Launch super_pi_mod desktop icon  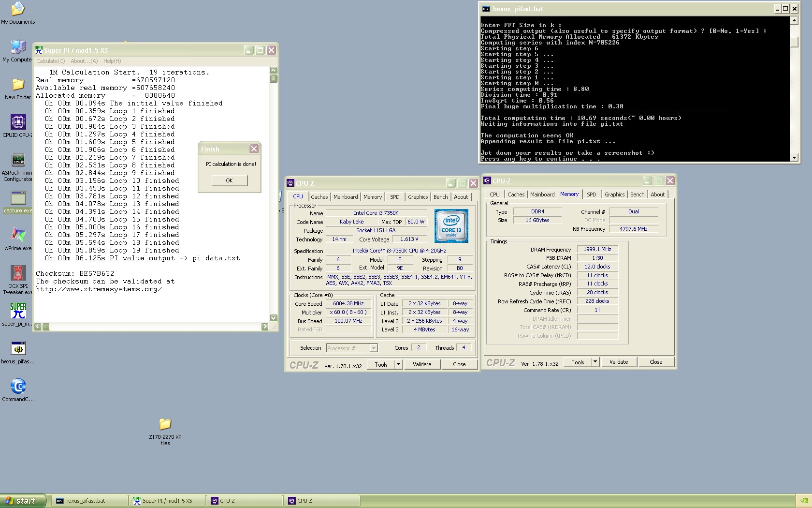(18, 311)
